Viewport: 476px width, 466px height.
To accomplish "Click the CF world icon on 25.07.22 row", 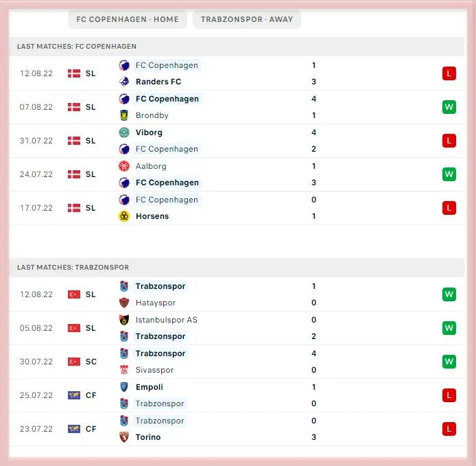I will coord(74,395).
